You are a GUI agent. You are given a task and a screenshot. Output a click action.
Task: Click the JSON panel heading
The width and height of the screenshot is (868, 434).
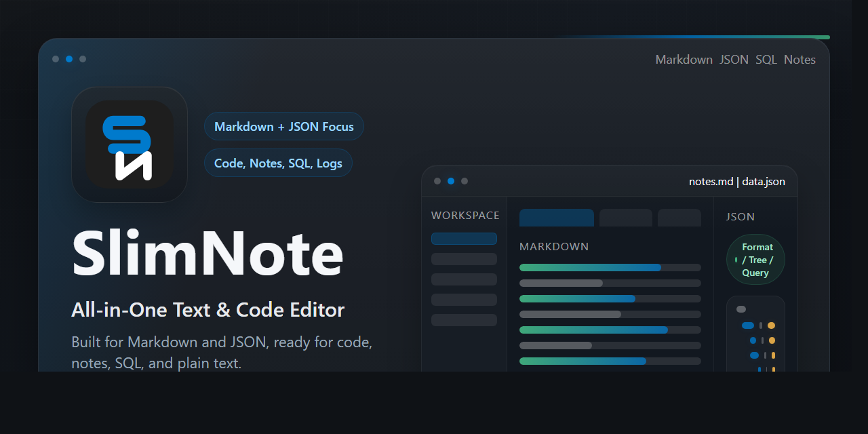(x=741, y=217)
